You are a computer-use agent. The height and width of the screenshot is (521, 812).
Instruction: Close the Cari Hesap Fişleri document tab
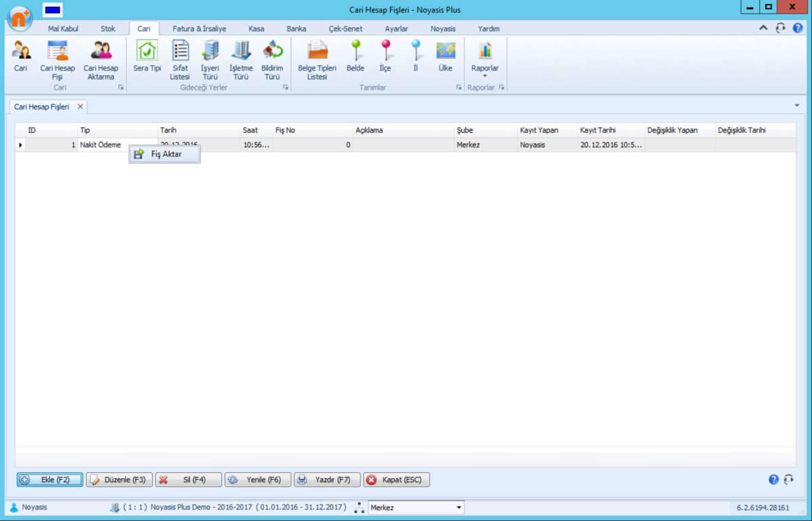80,107
